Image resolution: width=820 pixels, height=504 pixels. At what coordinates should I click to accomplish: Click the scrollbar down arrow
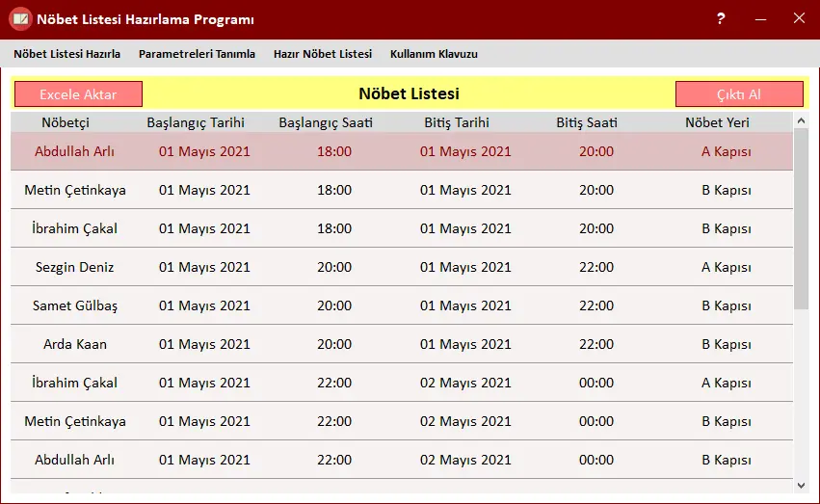click(x=801, y=486)
